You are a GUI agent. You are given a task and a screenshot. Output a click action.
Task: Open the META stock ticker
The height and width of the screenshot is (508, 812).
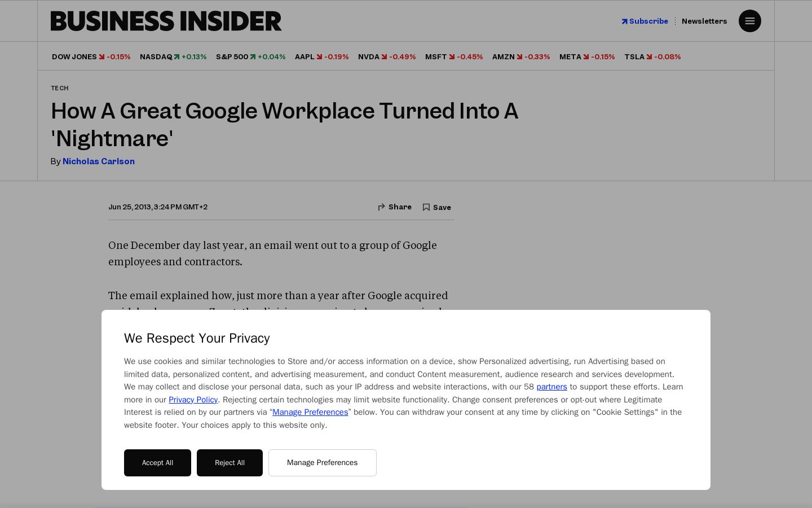587,56
